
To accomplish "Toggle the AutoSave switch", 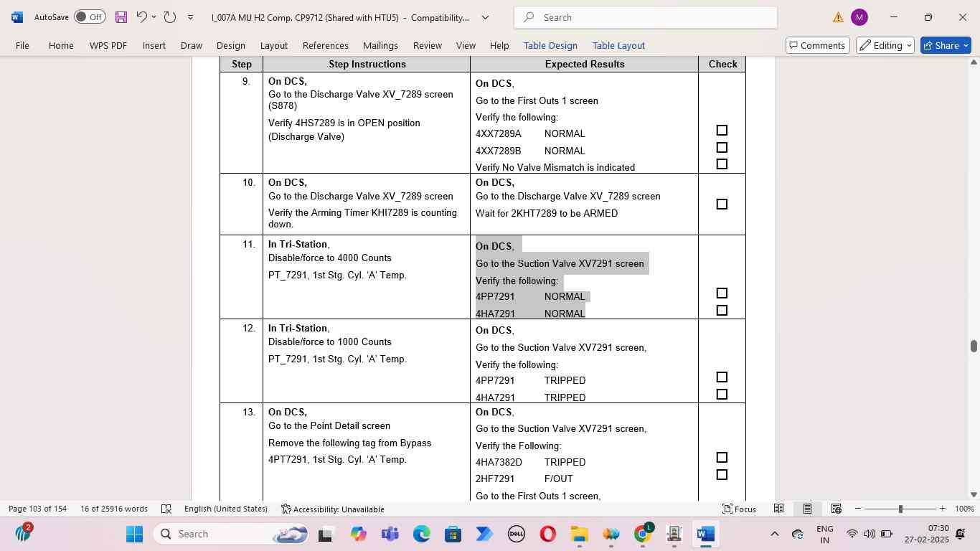I will tap(90, 17).
